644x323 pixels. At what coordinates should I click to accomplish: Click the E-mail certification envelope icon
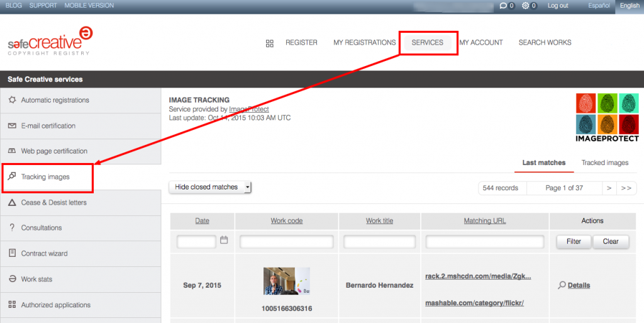[12, 126]
